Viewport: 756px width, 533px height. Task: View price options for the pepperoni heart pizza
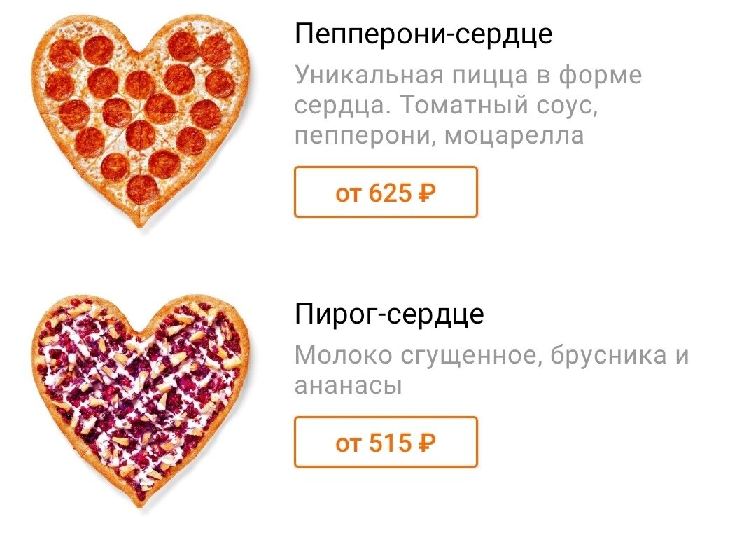[386, 191]
